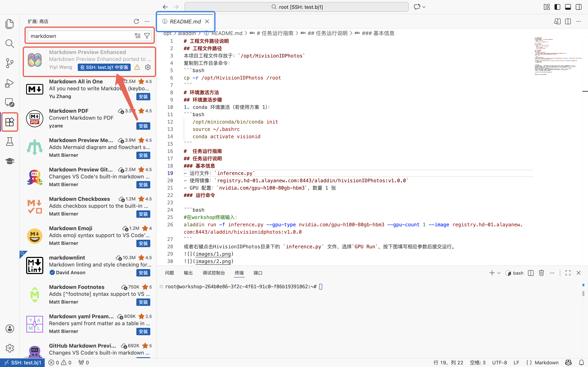Open manage gear for Markdown Preview Enhanced

(148, 67)
